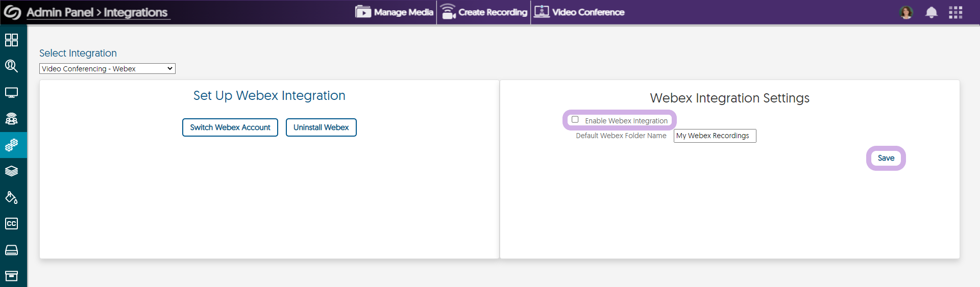The image size is (980, 287).
Task: Click the stacked layers icon in sidebar
Action: coord(11,171)
